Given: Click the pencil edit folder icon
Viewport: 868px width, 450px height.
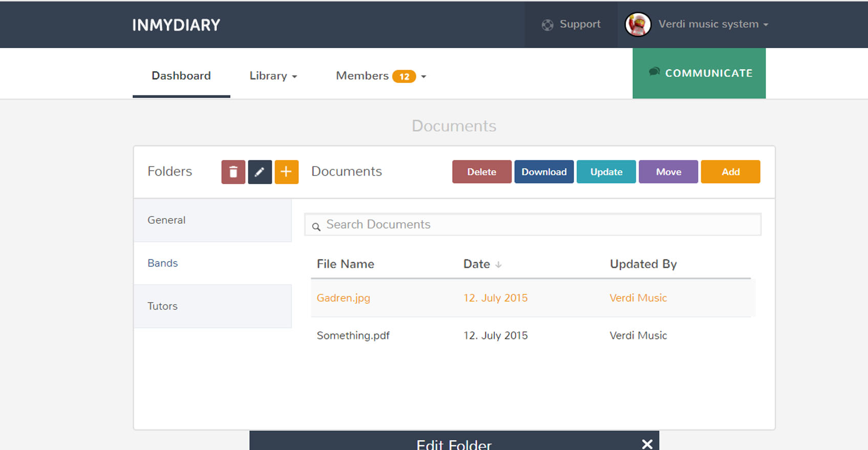Looking at the screenshot, I should [260, 172].
